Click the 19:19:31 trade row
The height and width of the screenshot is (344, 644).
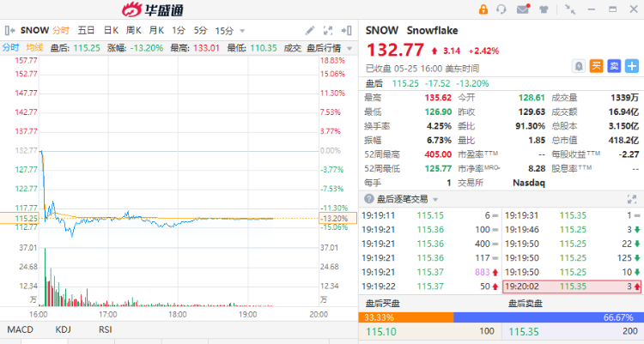point(573,215)
